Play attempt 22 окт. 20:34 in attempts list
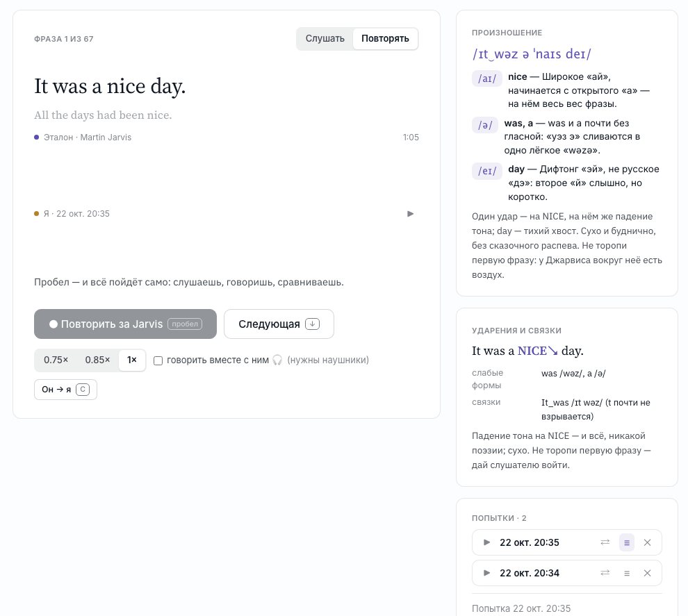Viewport: 688px width, 616px height. pyautogui.click(x=486, y=573)
